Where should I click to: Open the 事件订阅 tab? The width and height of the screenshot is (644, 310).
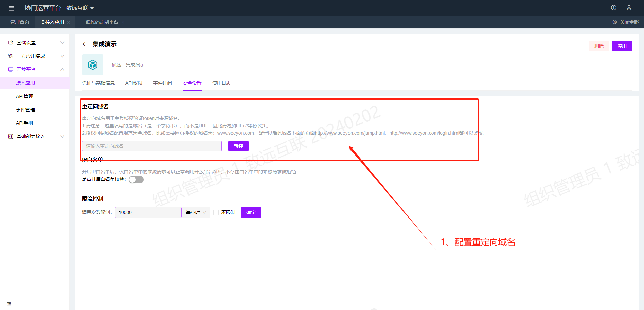tap(163, 83)
